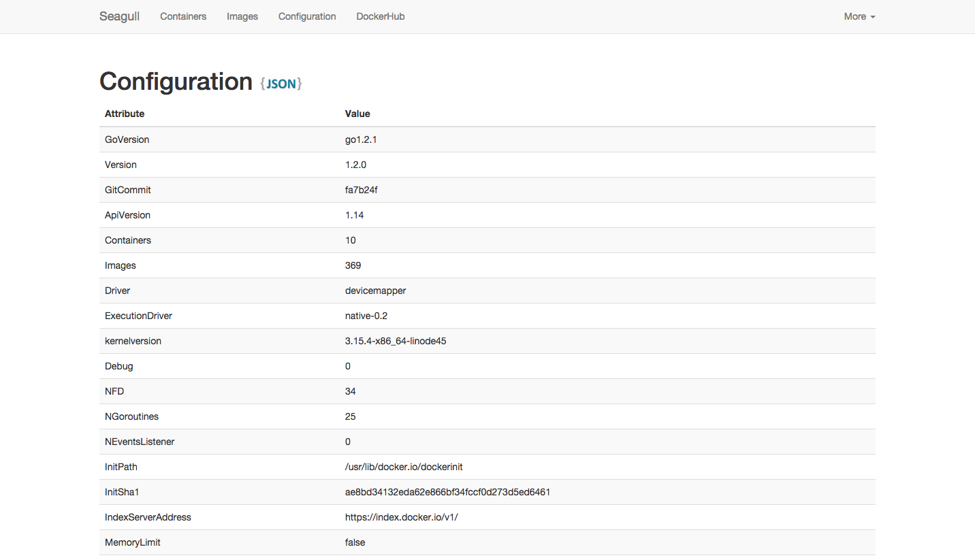The height and width of the screenshot is (560, 975).
Task: Click the Images count 369
Action: 353,265
